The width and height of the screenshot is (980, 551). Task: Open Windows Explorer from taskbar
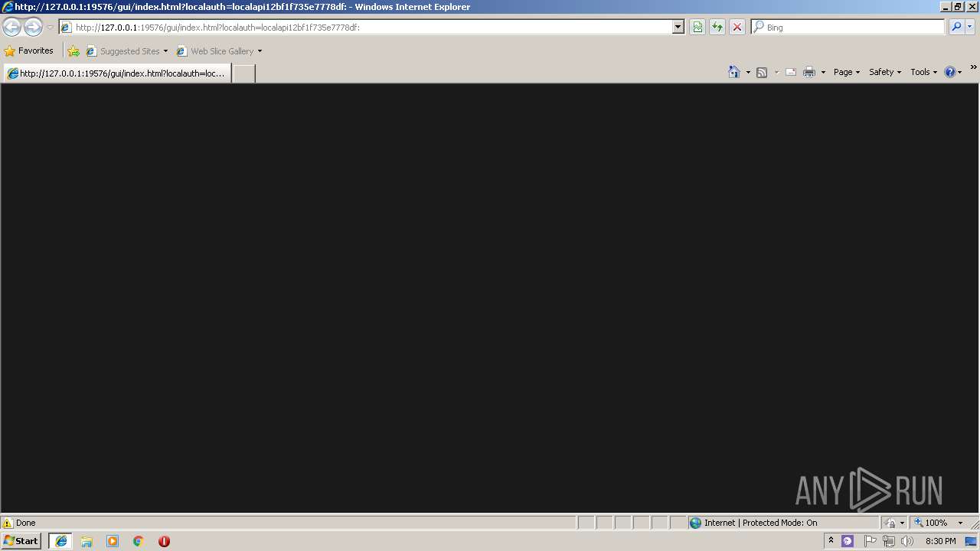pos(87,541)
